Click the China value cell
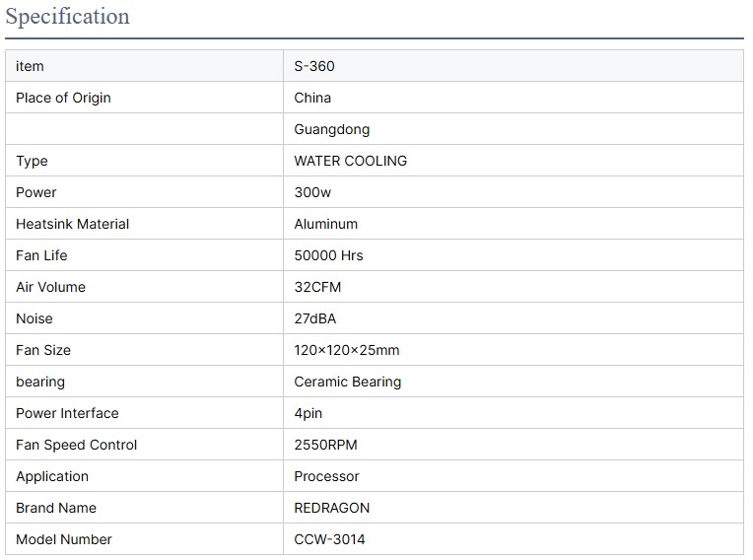The width and height of the screenshot is (753, 560). coord(312,98)
